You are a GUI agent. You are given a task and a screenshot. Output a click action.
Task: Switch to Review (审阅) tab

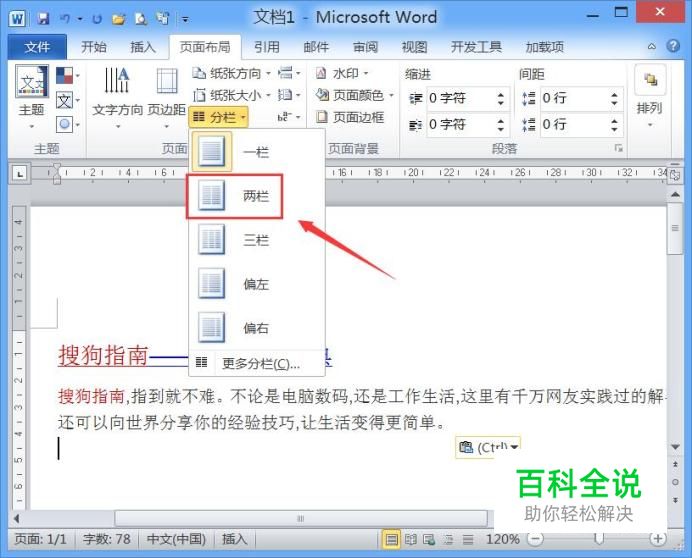pyautogui.click(x=365, y=46)
